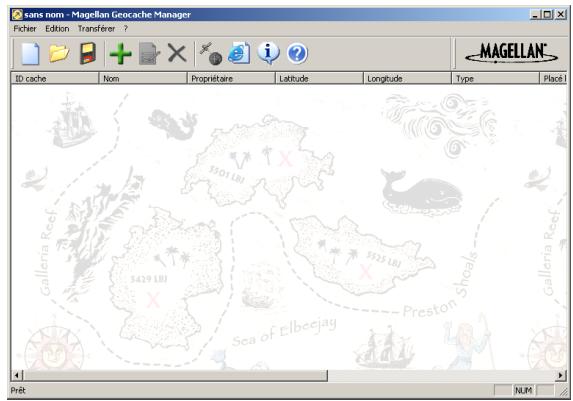Screen dimensions: 573x401
Task: Open help with blue question mark icon
Action: click(297, 54)
